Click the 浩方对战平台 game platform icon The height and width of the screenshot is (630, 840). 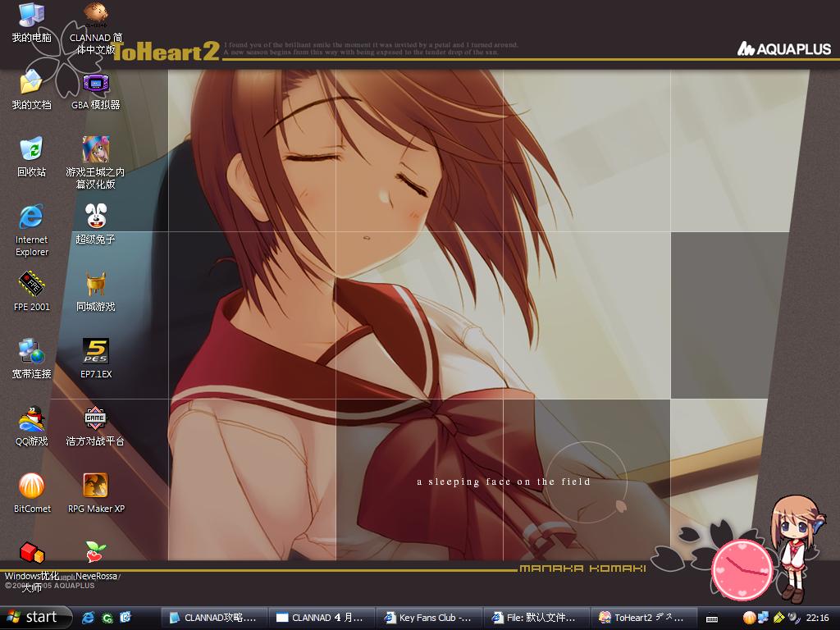(96, 427)
